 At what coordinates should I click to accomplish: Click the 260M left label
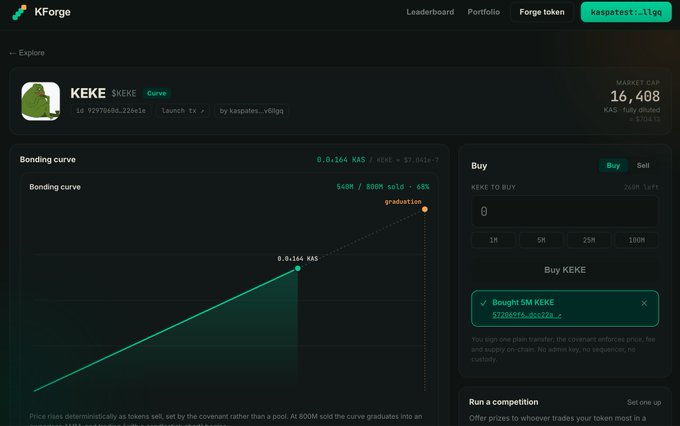(641, 187)
